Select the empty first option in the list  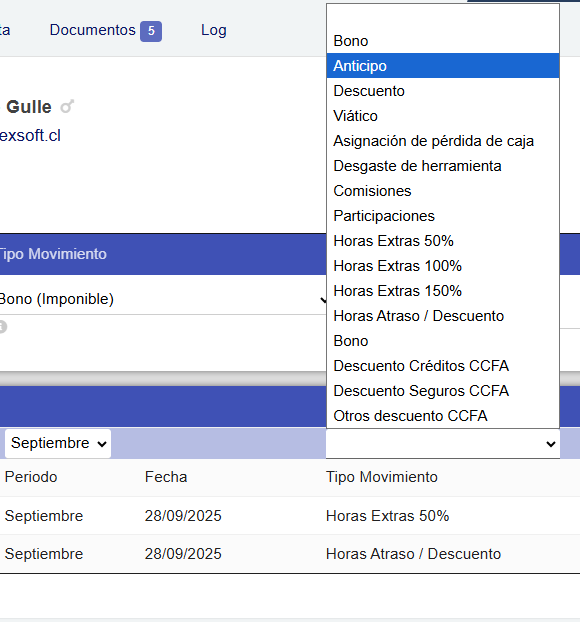443,16
